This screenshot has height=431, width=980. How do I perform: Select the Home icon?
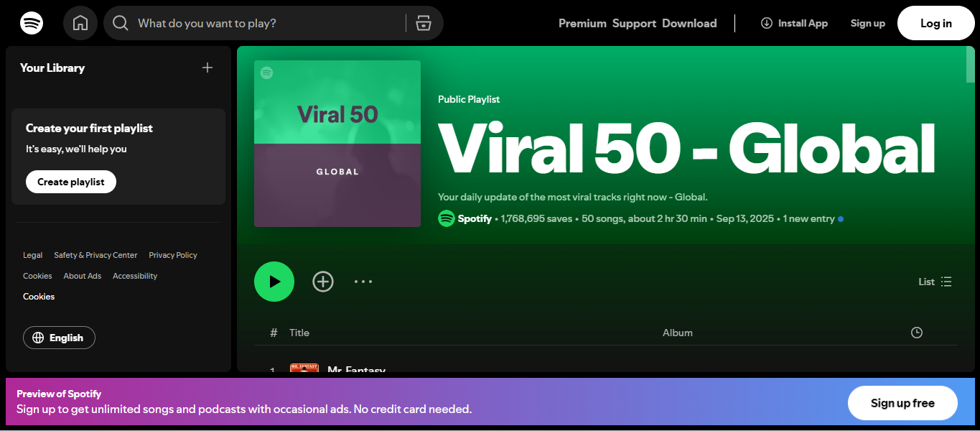[x=80, y=22]
